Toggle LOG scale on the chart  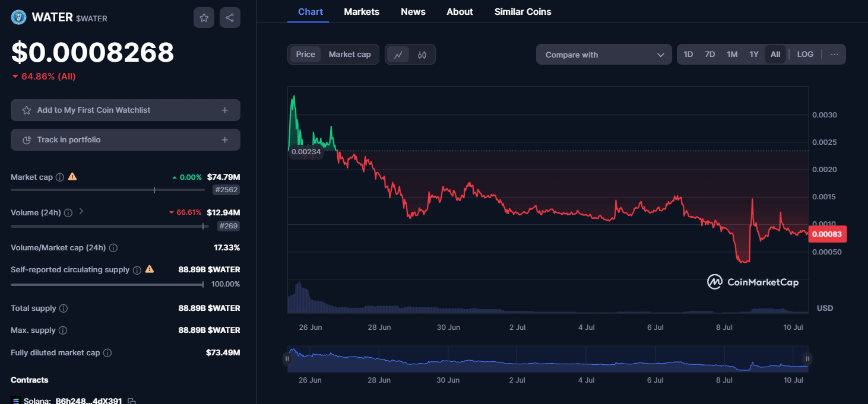[x=805, y=55]
